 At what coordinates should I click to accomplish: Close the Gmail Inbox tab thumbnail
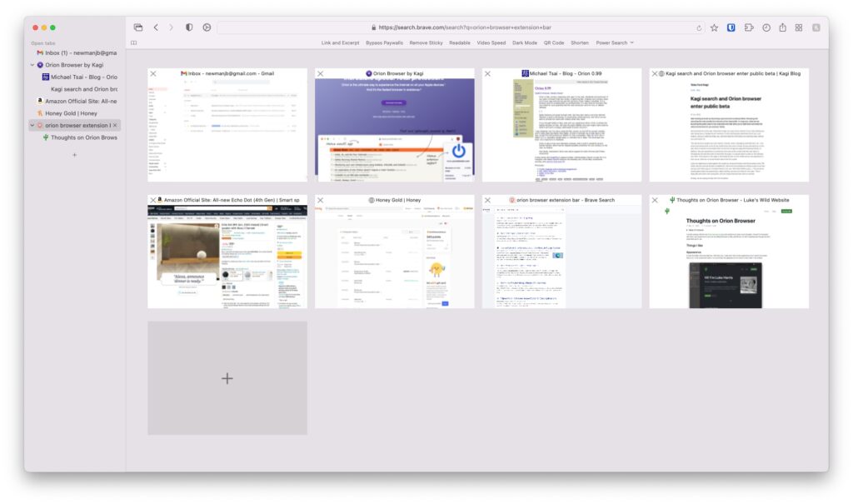[x=153, y=74]
